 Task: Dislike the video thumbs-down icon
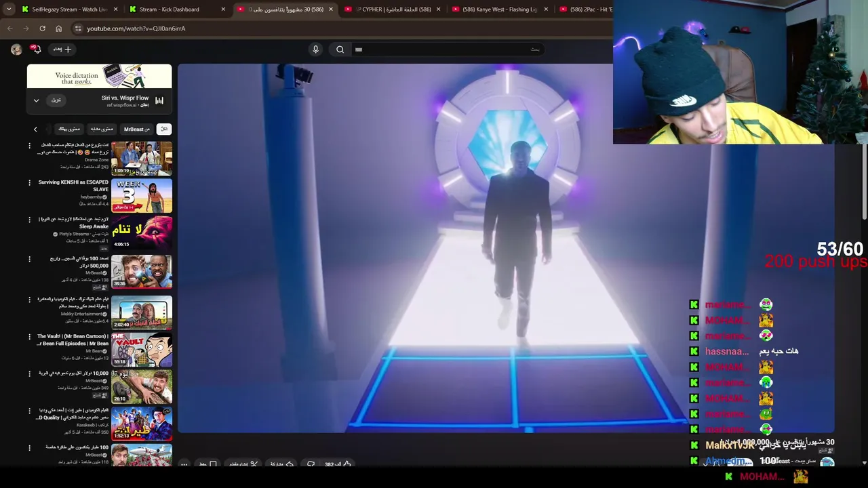311,464
